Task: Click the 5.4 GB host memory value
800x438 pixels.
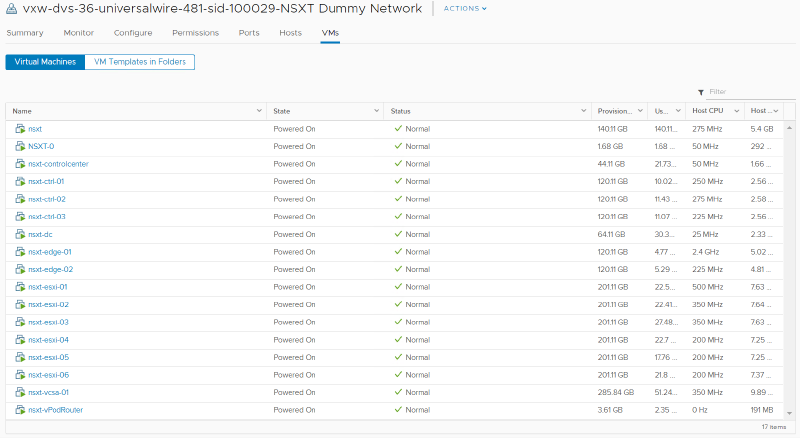Action: coord(762,129)
